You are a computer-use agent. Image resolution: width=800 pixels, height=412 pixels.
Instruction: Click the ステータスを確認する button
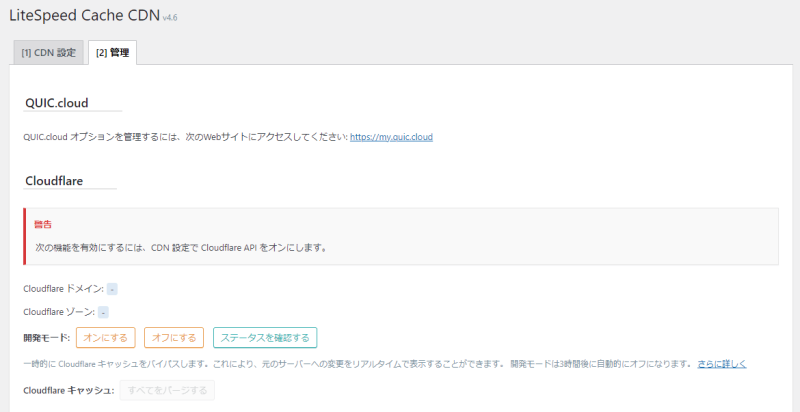click(265, 337)
